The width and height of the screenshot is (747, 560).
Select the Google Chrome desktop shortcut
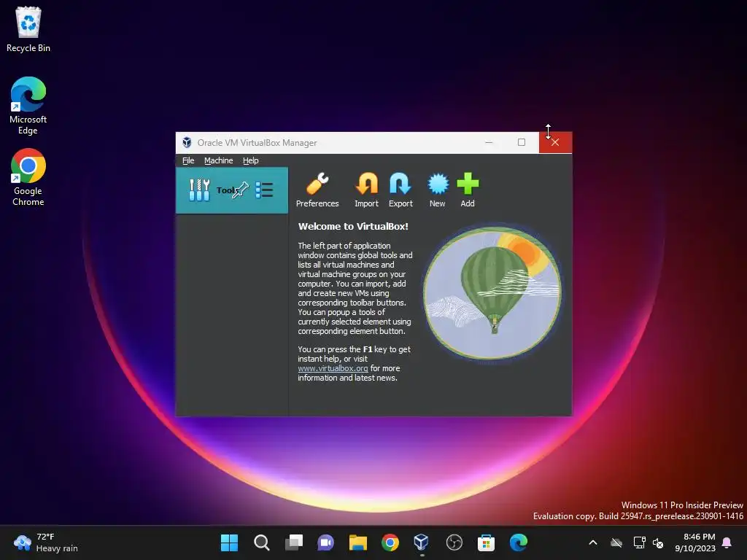[28, 177]
